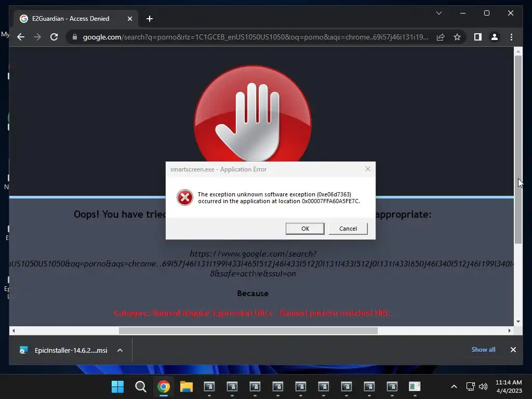Click the volume speaker icon in tray
This screenshot has height=399, width=532.
483,387
